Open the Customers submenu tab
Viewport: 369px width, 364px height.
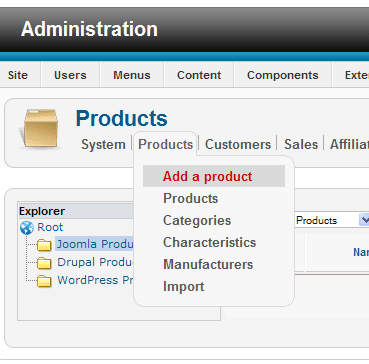pyautogui.click(x=238, y=145)
